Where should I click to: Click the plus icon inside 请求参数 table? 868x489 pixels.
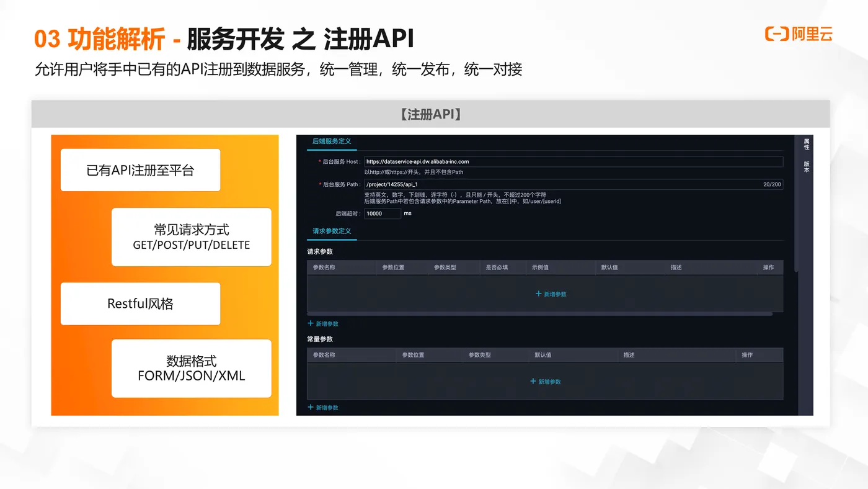[x=539, y=294]
